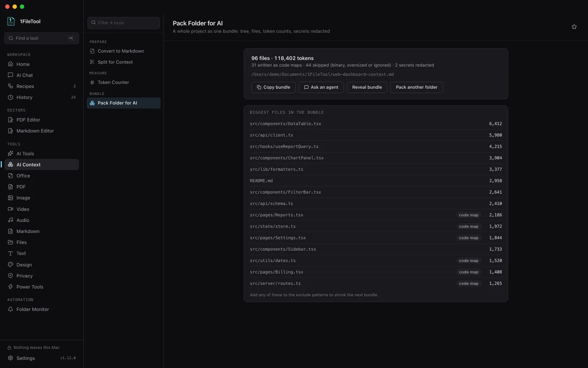Open the PDF tools category

tap(42, 187)
